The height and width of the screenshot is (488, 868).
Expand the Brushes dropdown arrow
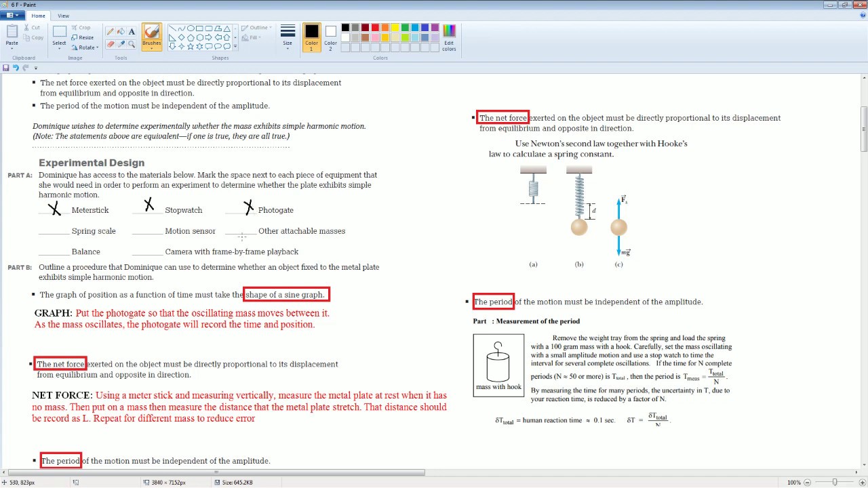(152, 48)
